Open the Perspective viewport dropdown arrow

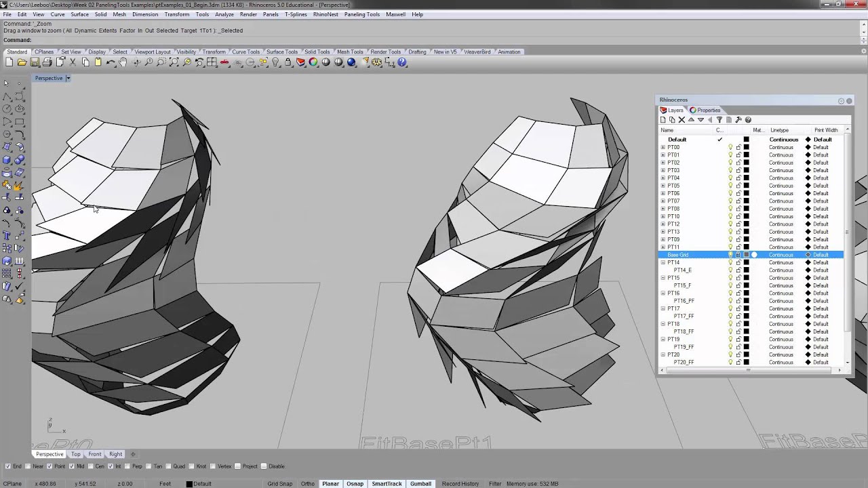(x=68, y=78)
